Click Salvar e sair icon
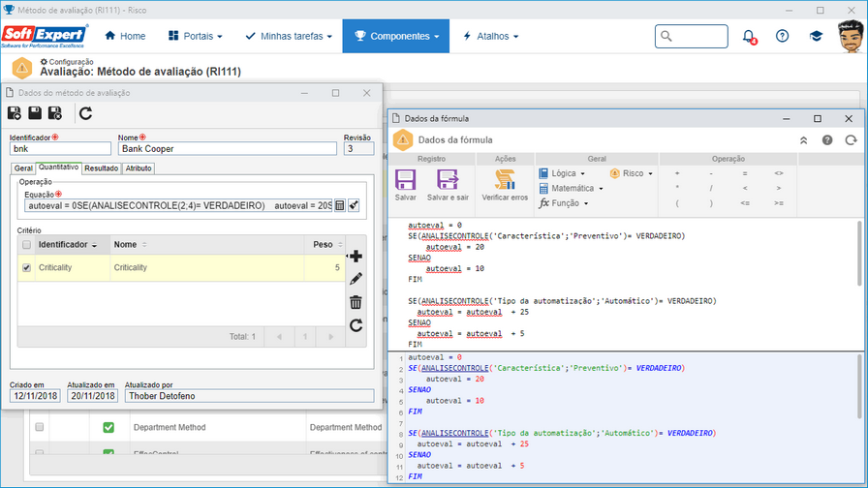 448,180
